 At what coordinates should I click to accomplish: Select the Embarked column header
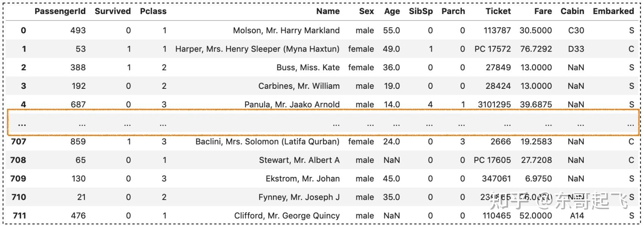pos(613,11)
